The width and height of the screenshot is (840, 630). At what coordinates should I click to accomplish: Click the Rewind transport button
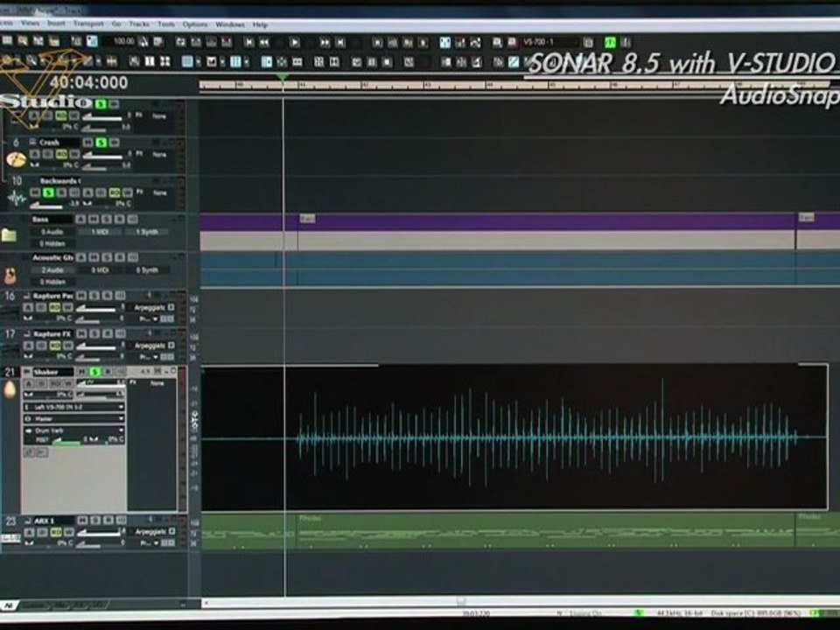tap(264, 42)
